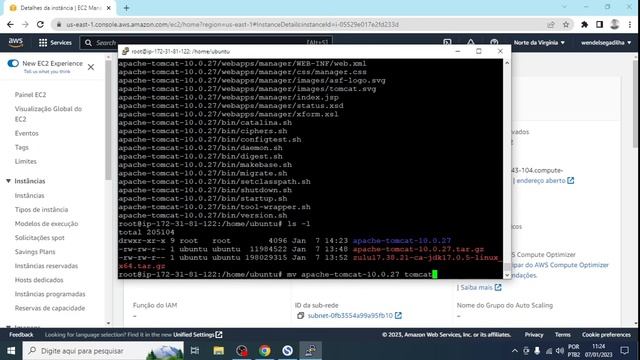Viewport: 640px width, 360px height.
Task: Open Modelos de execução
Action: pos(46,224)
